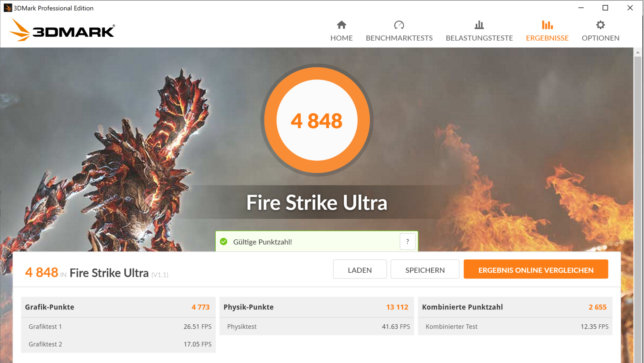This screenshot has height=363, width=644.
Task: Open the Benchmarktests gauge icon
Action: pos(399,25)
